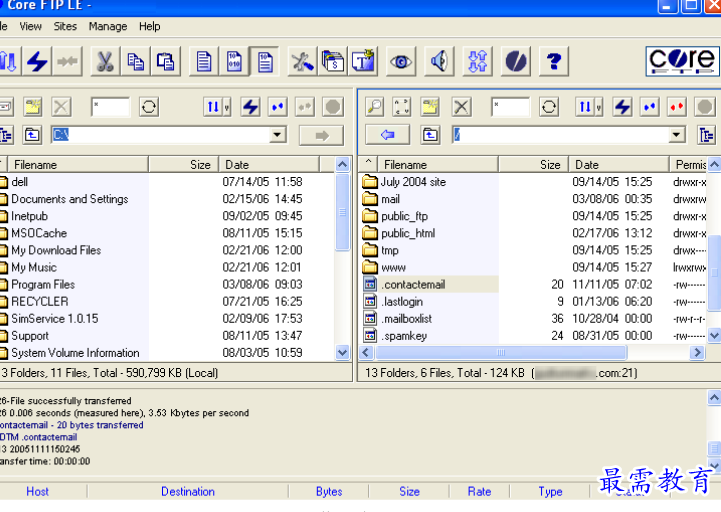Select the July 2004 site folder
The height and width of the screenshot is (512, 721).
[x=413, y=182]
